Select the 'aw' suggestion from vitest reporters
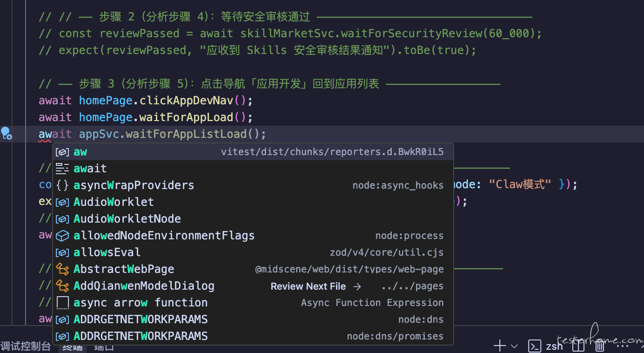 point(253,152)
